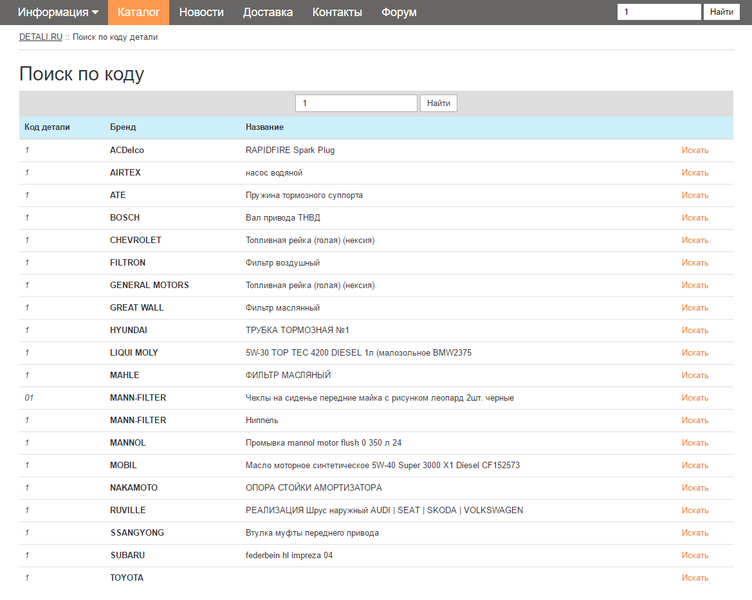Click Искать for the Ниппель row
Screen dimensions: 752x600
695,420
